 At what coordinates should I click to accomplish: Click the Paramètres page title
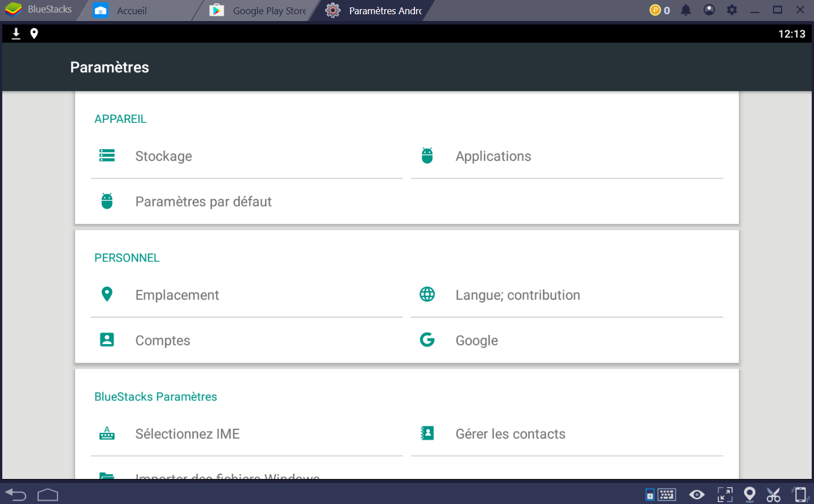(x=109, y=67)
